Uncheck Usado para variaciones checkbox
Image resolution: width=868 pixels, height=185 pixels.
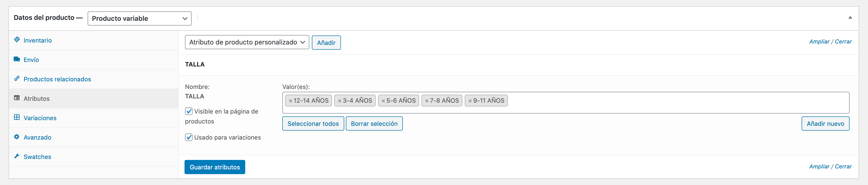(x=189, y=137)
